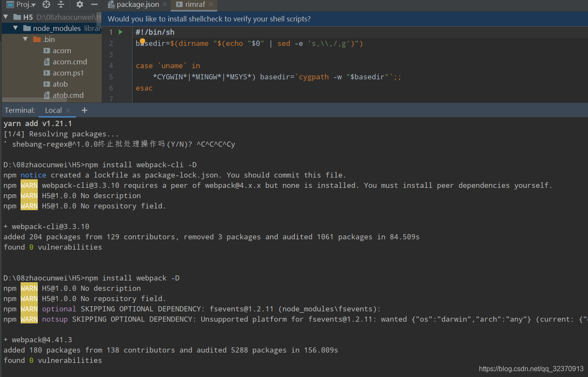Hide the Project panel with minus icon

(94, 5)
